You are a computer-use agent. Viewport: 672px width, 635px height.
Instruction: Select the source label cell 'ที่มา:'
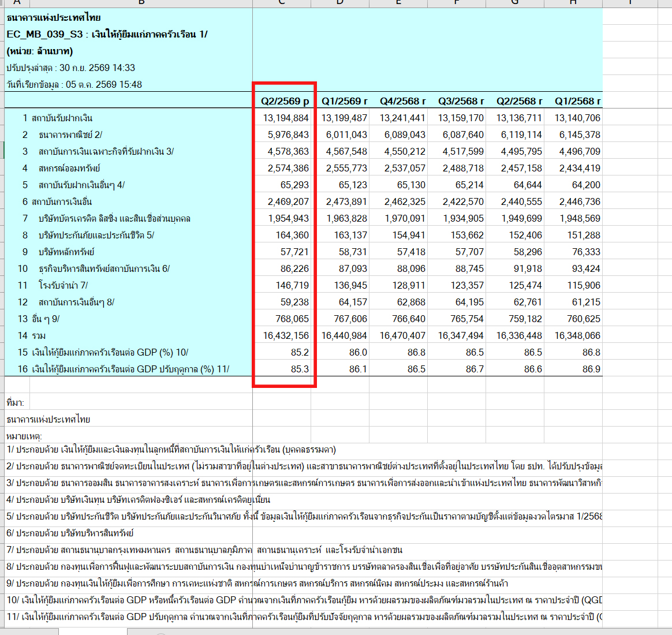[16, 403]
